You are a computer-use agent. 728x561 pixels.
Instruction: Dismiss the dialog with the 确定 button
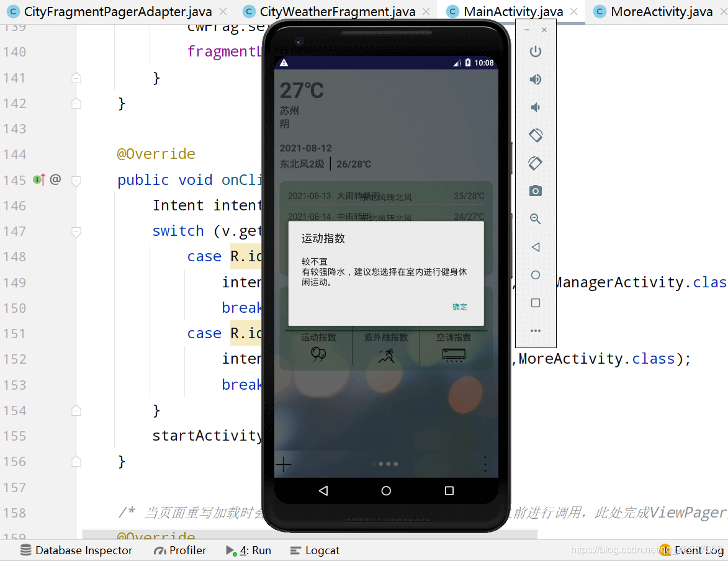[x=460, y=307]
